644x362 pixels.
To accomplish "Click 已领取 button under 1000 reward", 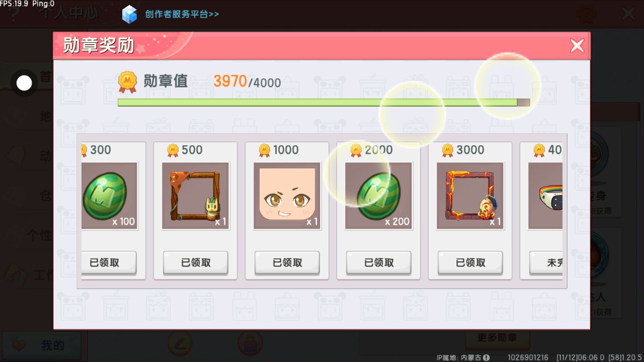I will (x=287, y=262).
